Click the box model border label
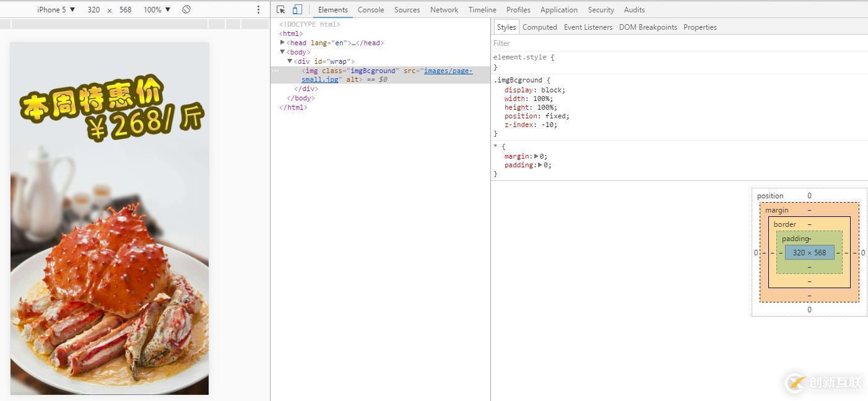This screenshot has height=401, width=868. [x=784, y=224]
